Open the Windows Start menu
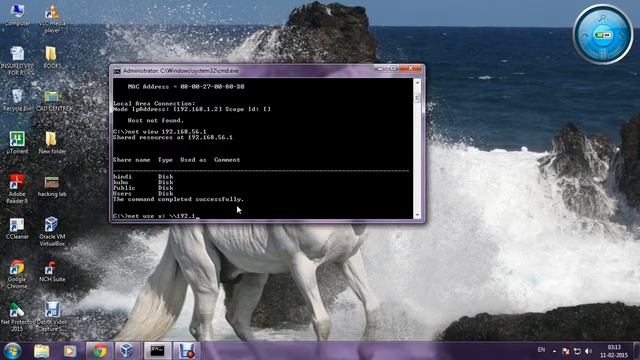640x360 pixels. tap(12, 351)
